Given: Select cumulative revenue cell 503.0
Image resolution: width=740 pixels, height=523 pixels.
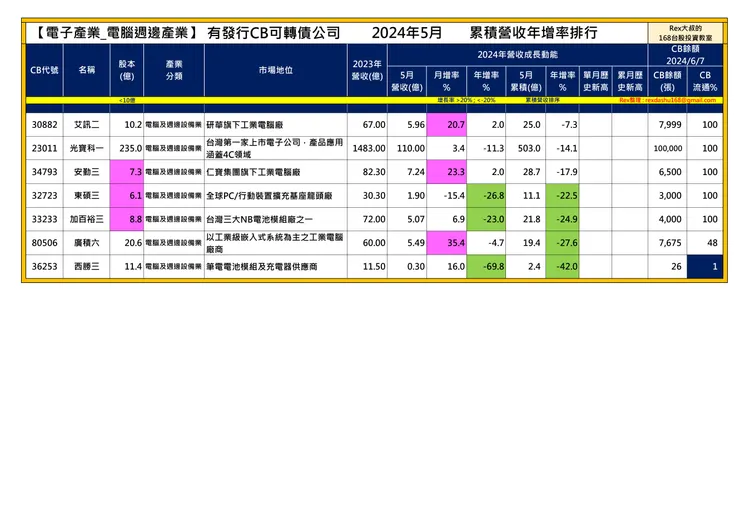Looking at the screenshot, I should 526,148.
